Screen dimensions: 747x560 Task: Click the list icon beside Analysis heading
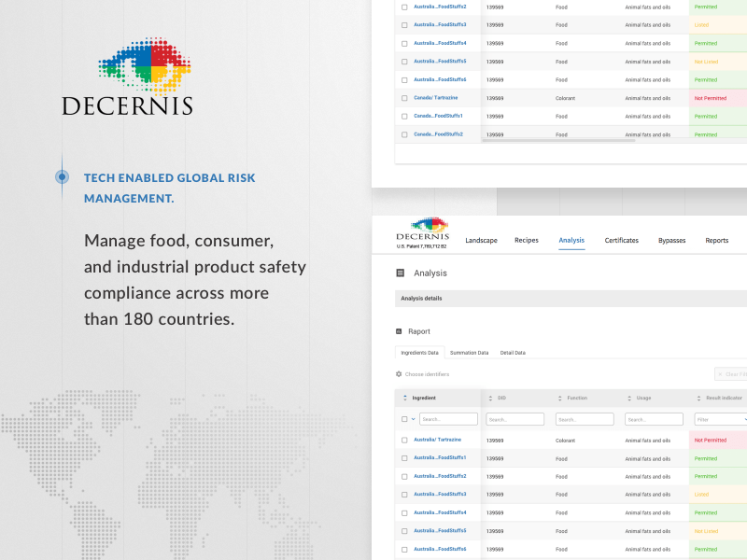[401, 273]
